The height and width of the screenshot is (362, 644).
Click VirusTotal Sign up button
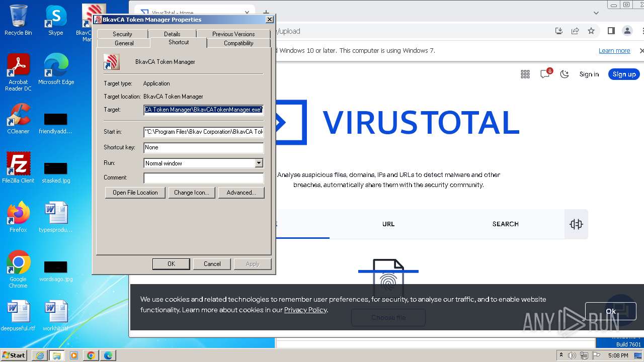point(624,74)
